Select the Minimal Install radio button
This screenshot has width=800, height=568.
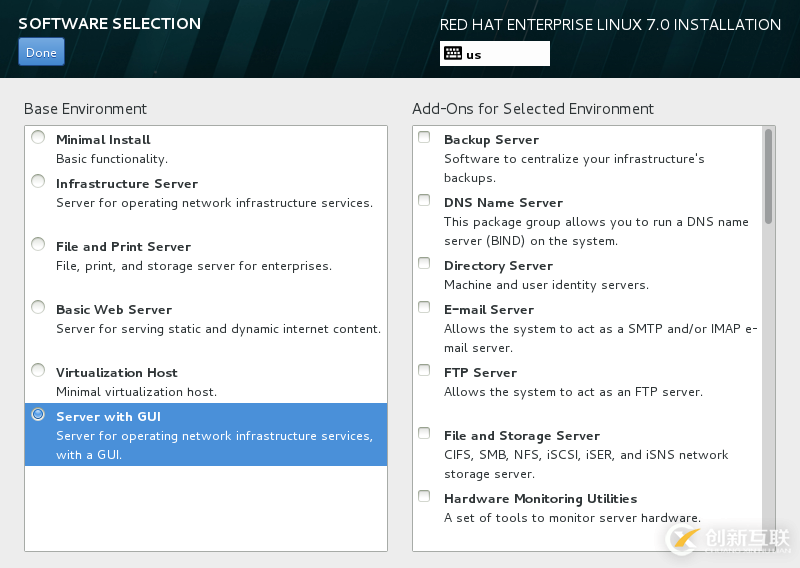click(38, 137)
